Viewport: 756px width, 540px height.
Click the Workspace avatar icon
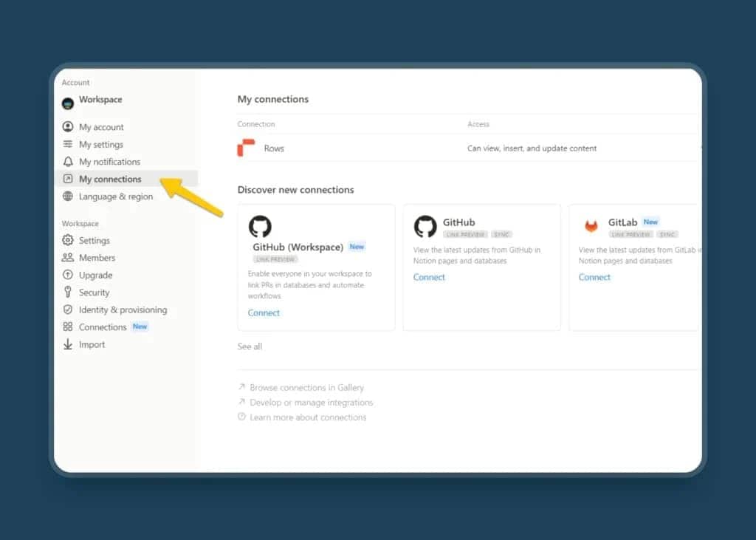click(68, 103)
